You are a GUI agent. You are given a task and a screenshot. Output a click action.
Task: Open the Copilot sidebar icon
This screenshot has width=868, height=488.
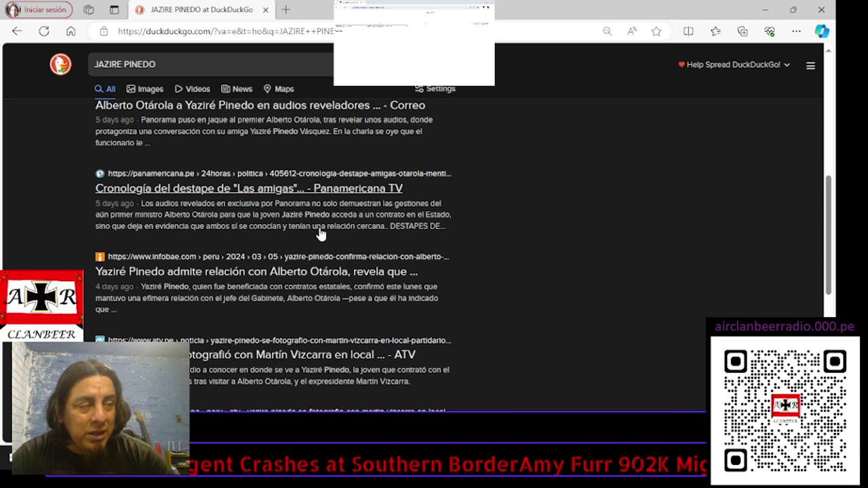coord(822,31)
